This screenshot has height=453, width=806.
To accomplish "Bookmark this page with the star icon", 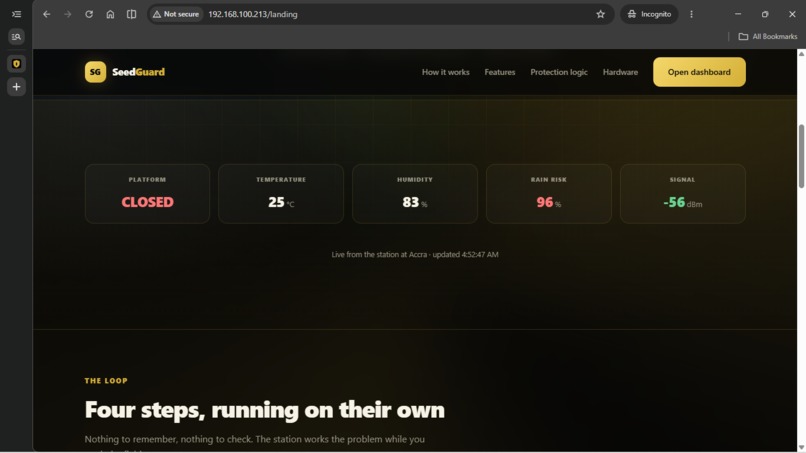I will tap(600, 14).
